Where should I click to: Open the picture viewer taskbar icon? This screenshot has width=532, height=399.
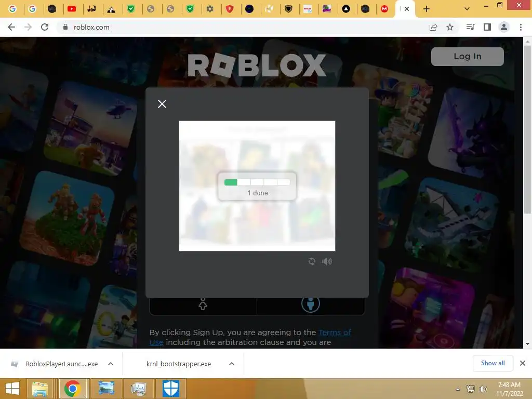[x=106, y=389]
